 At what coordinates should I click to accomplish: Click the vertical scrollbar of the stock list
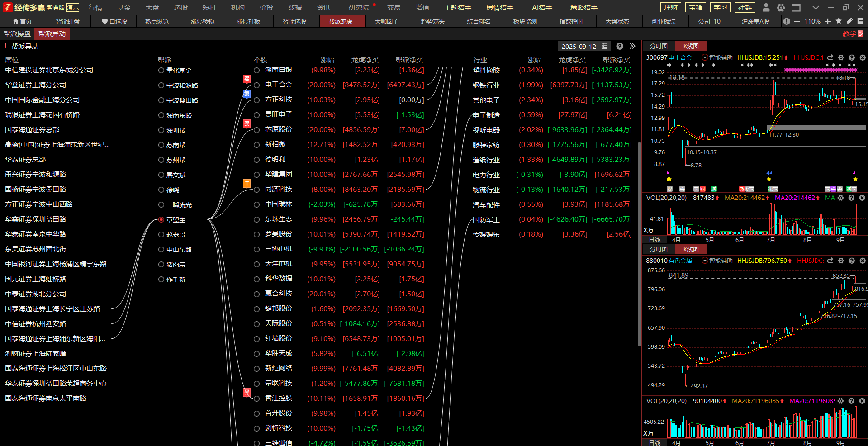pos(639,244)
